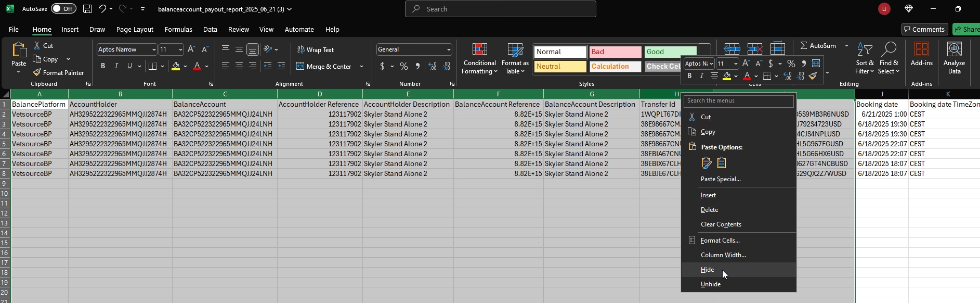Image resolution: width=980 pixels, height=303 pixels.
Task: Open the ribbon font size dropdown
Action: (x=180, y=49)
